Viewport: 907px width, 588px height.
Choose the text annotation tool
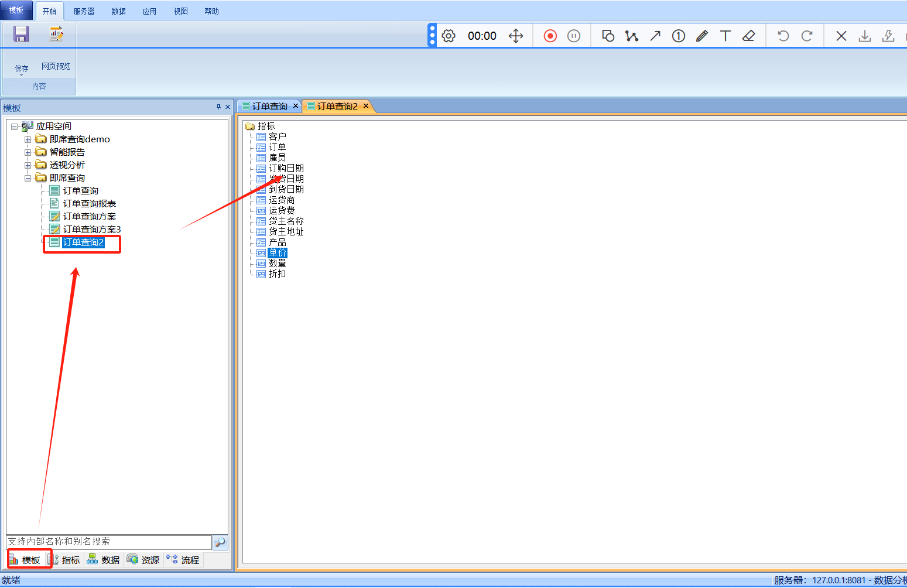(x=725, y=36)
